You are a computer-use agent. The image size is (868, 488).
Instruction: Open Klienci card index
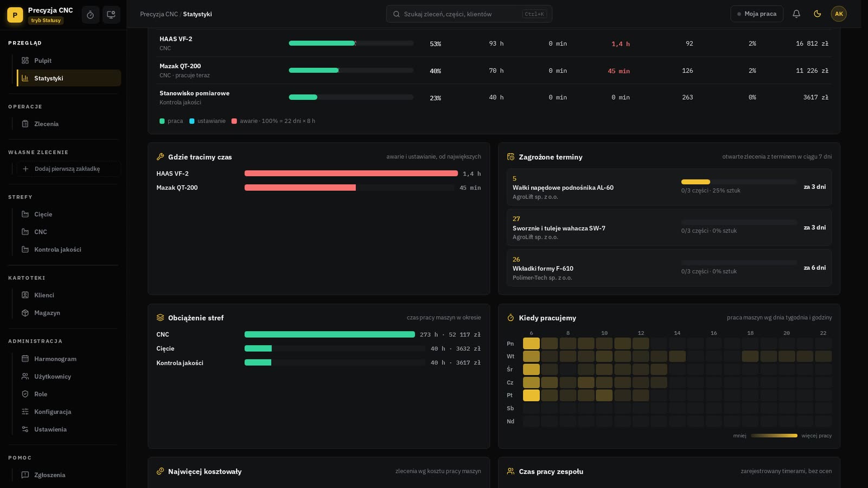pos(68,295)
